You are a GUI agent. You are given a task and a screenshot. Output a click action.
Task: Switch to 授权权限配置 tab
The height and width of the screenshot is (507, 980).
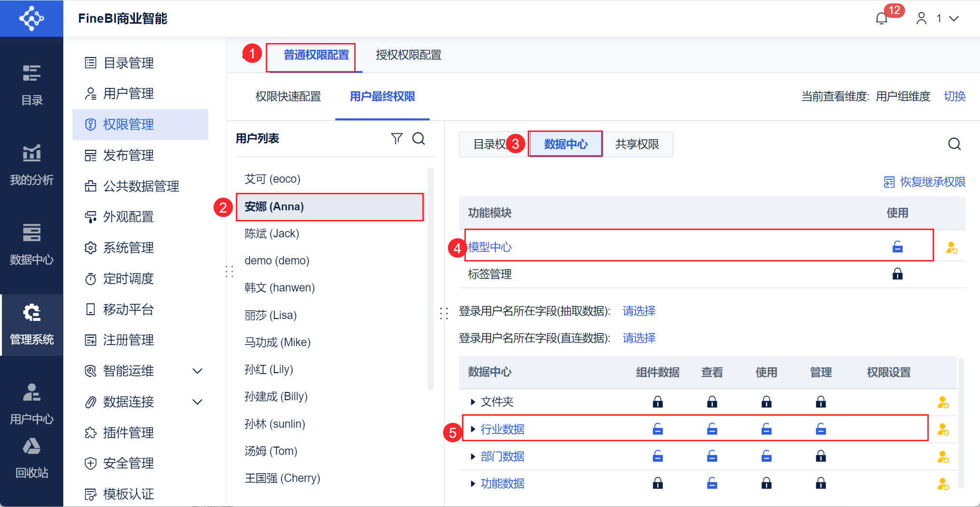[x=409, y=55]
